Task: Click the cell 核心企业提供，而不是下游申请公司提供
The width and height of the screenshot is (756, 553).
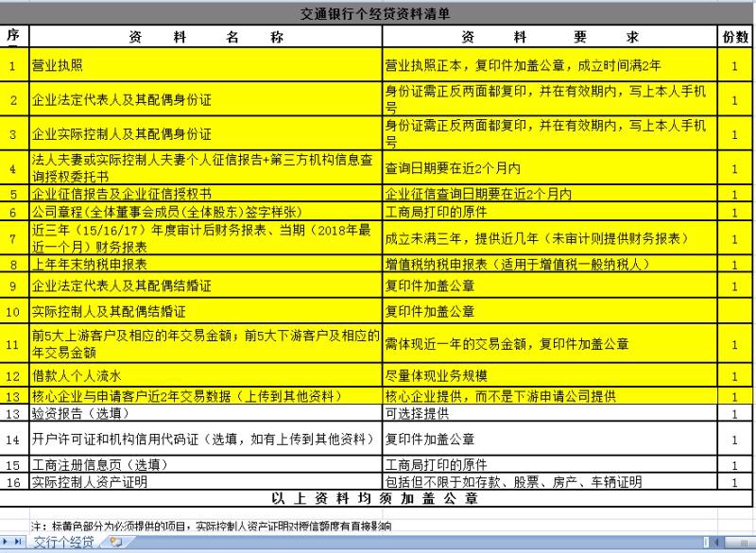Action: (550, 396)
